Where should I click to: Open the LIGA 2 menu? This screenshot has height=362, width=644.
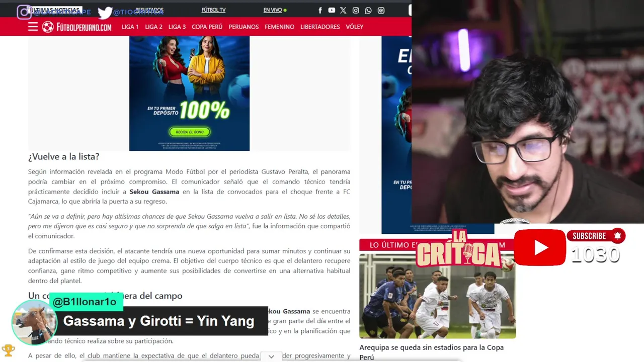153,27
